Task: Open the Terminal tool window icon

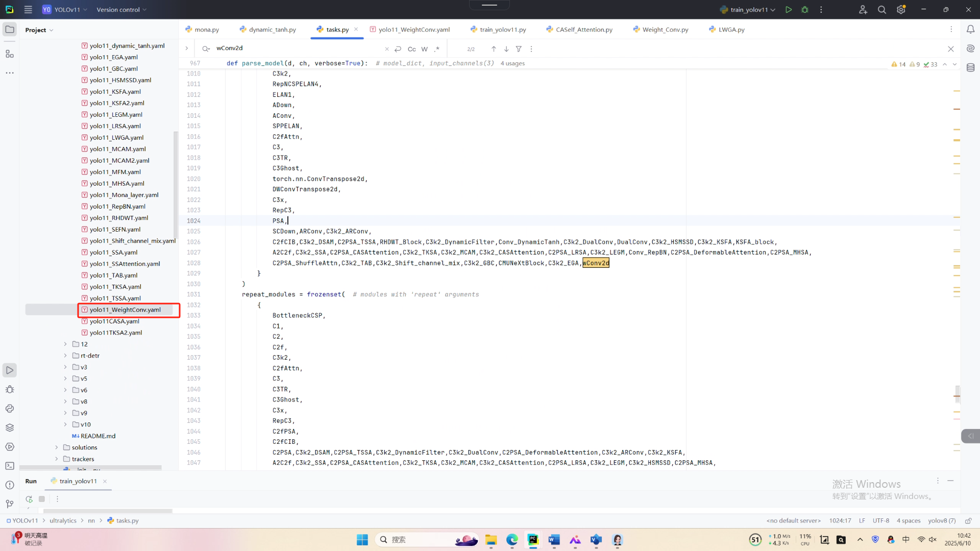Action: point(10,466)
